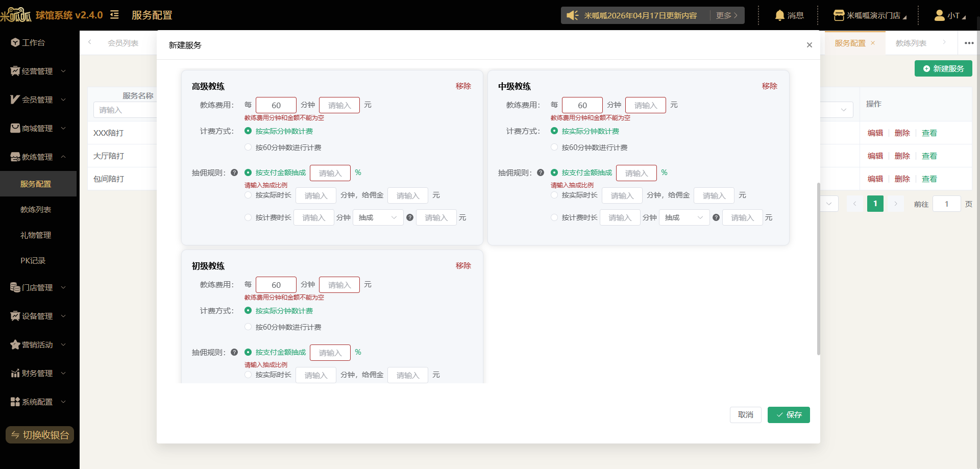Click the 中级教练 minutes input showing 60
This screenshot has width=980, height=469.
[x=582, y=105]
